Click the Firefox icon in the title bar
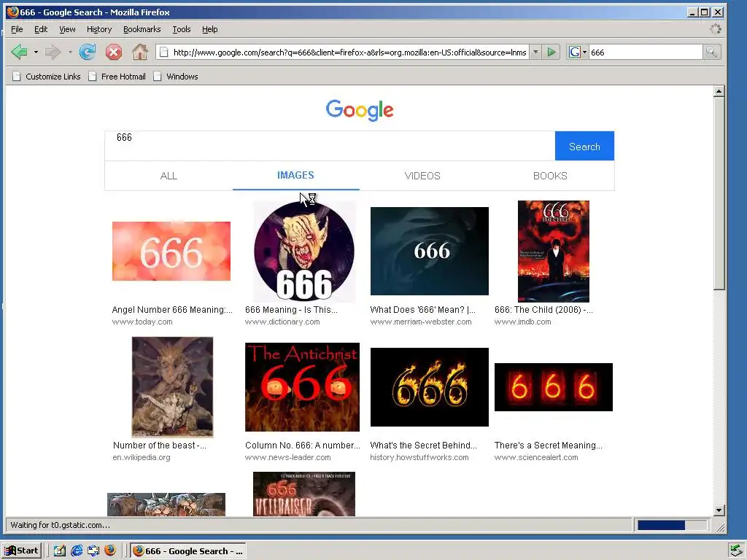 13,12
